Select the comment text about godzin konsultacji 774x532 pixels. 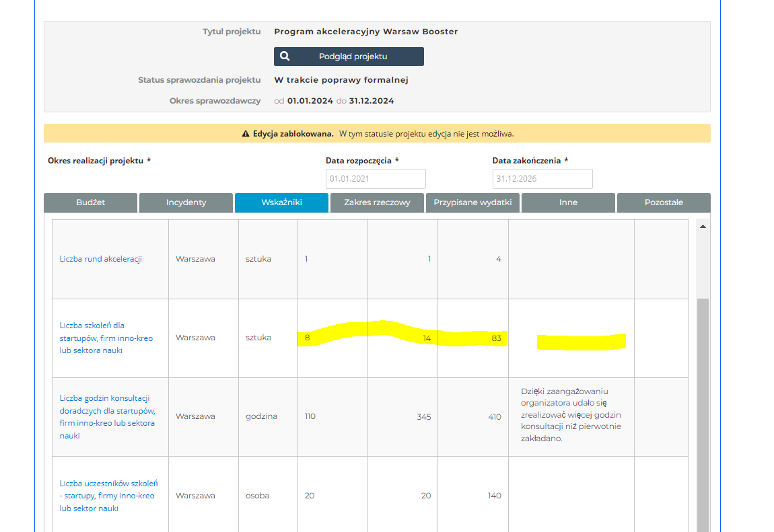571,414
